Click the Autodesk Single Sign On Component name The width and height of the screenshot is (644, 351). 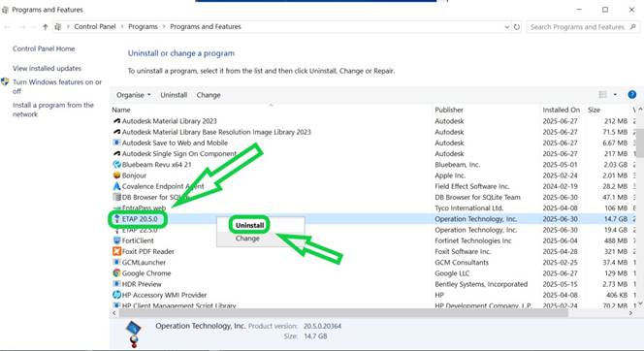coord(179,153)
